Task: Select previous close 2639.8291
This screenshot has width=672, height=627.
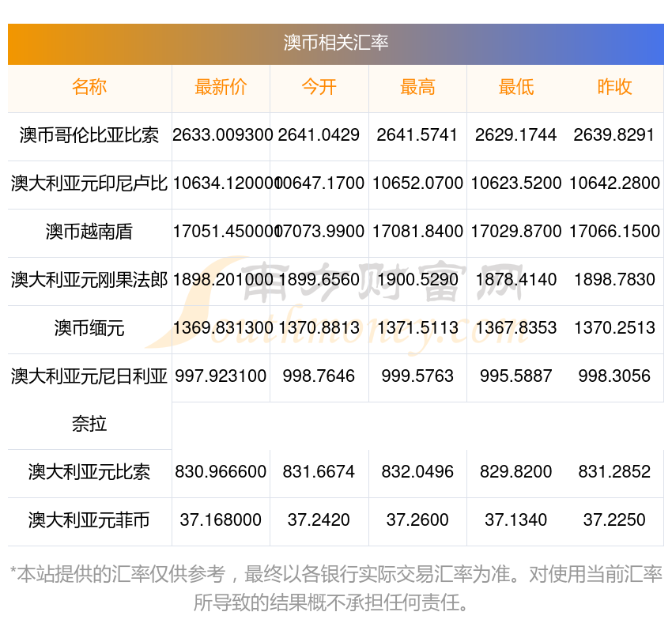Action: 614,135
